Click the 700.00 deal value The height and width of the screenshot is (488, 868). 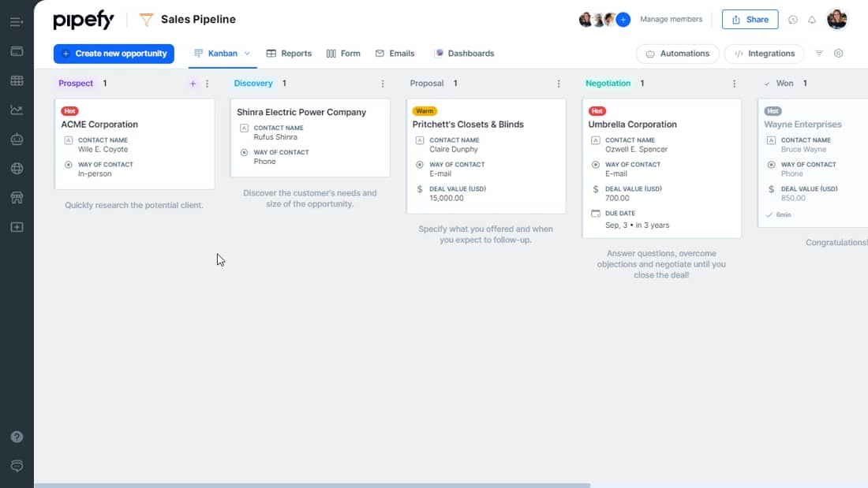(617, 198)
